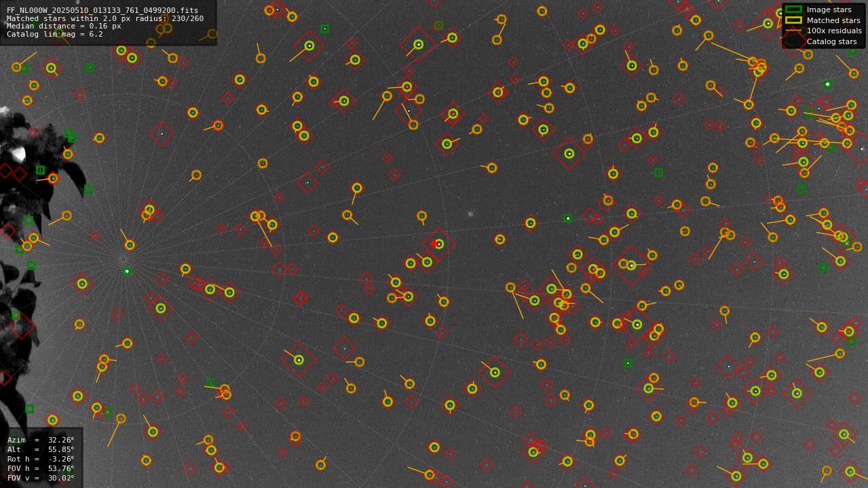Select the 'Image stars' legend label
The height and width of the screenshot is (488, 868).
(829, 10)
